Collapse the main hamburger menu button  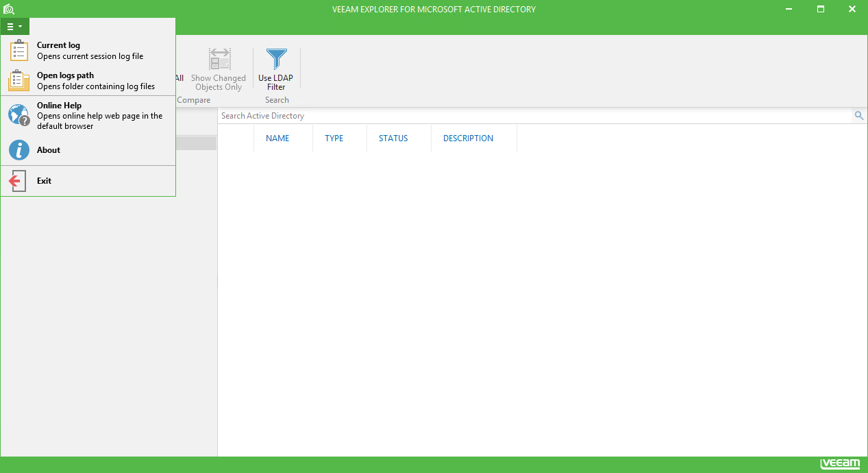pyautogui.click(x=14, y=27)
